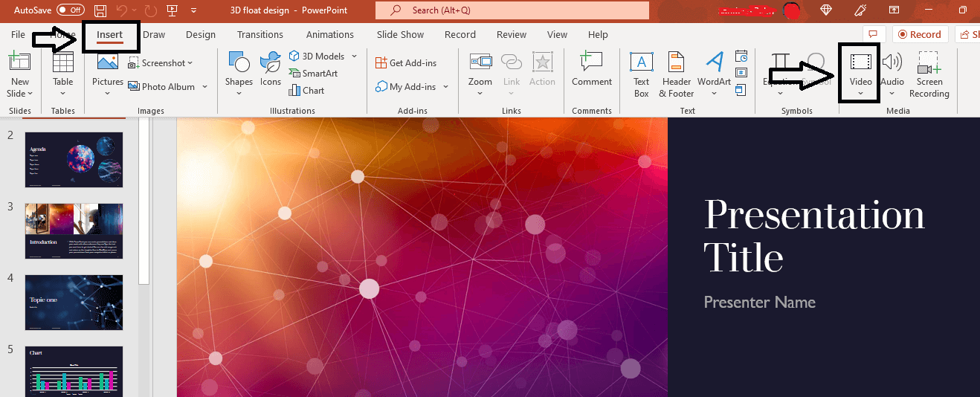Open the Design tab
This screenshot has width=980, height=397.
click(201, 35)
